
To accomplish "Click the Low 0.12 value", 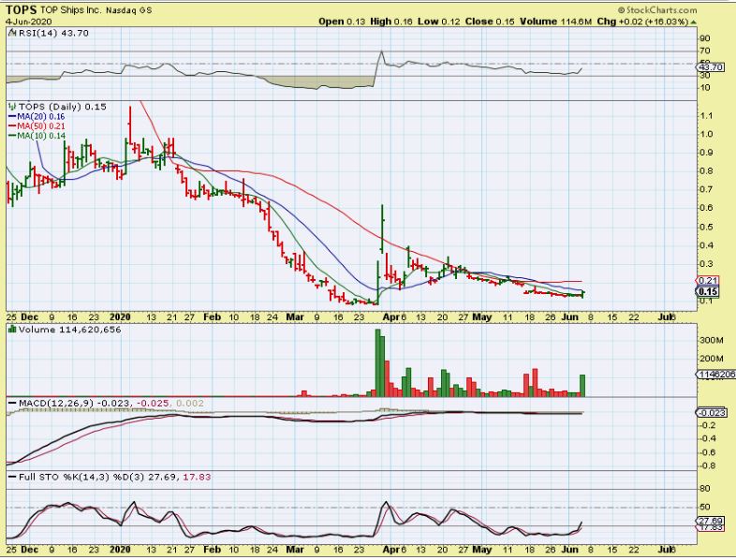I will click(439, 22).
